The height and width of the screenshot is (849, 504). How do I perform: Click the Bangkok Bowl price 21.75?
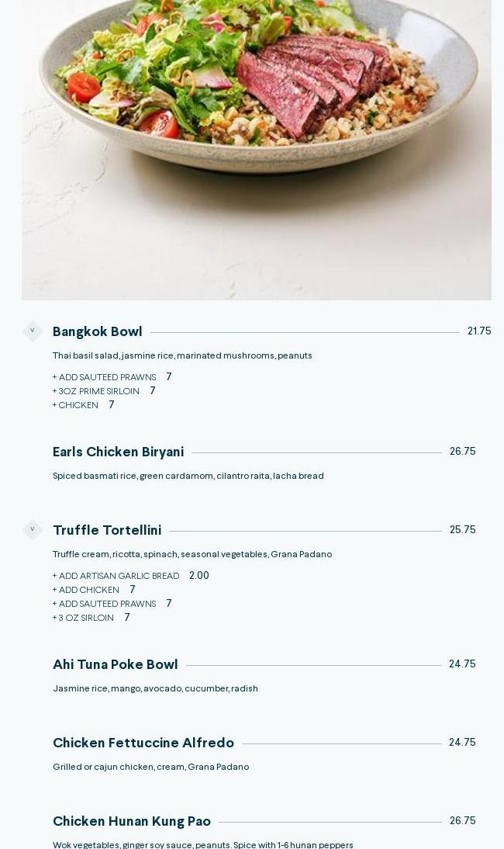coord(479,331)
